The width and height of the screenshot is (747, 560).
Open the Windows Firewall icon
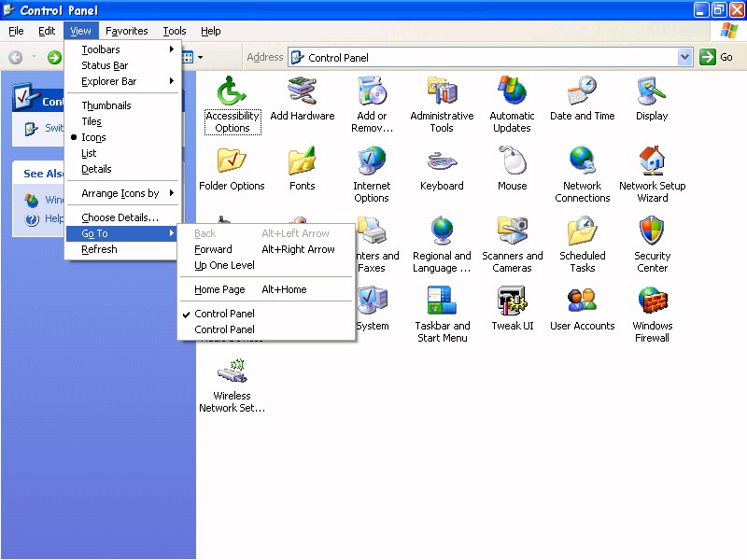(x=652, y=301)
